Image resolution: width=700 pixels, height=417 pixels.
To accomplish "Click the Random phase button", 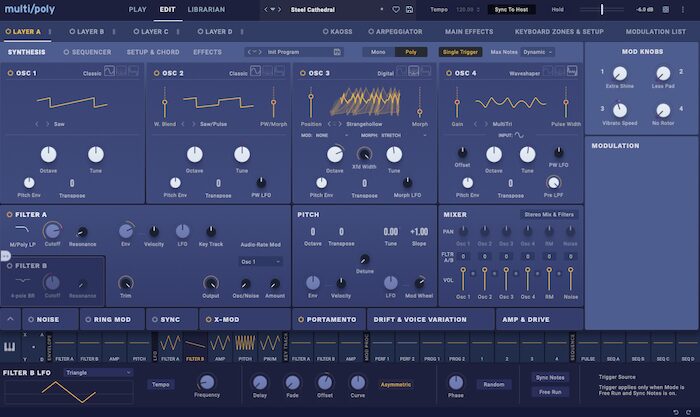I will coord(494,384).
